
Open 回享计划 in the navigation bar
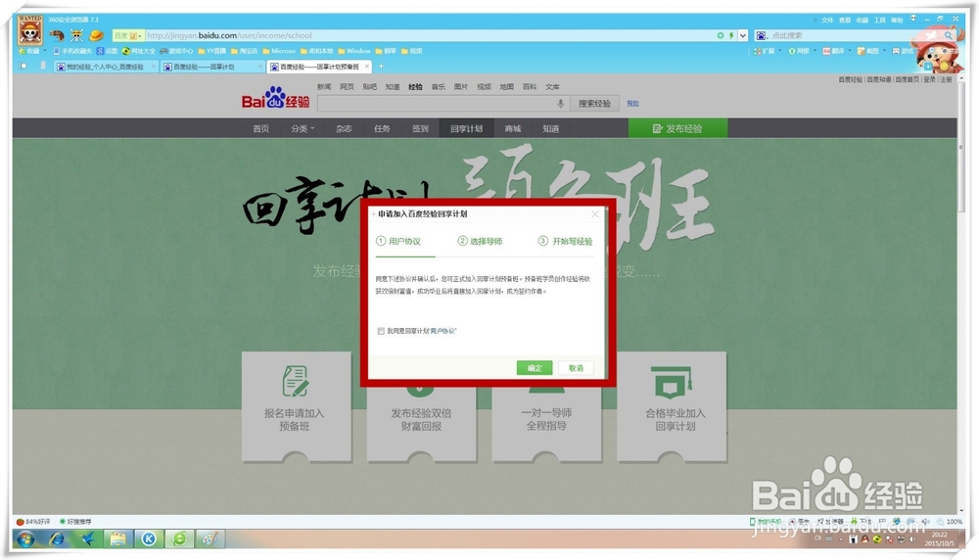(466, 128)
